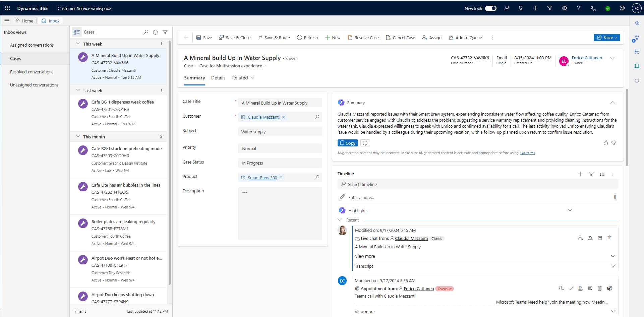
Task: Give thumbs up to the AI summary
Action: (605, 143)
